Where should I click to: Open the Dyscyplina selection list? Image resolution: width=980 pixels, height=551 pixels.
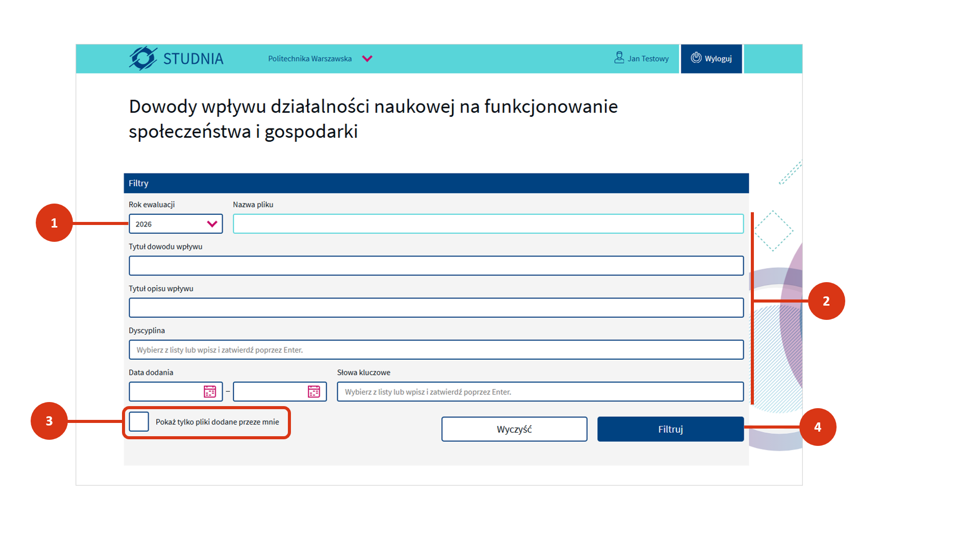point(436,350)
